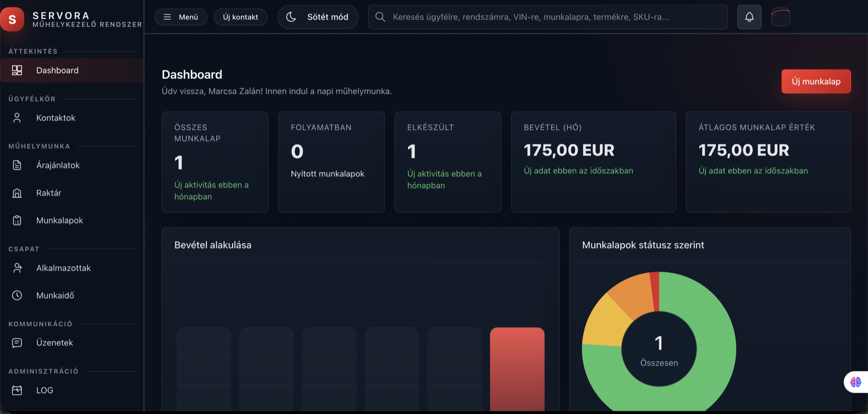Click the search magnifier icon
The image size is (868, 414).
[x=380, y=17]
